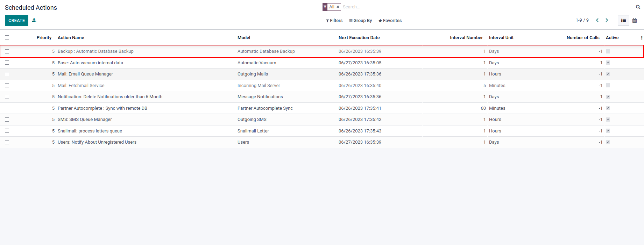The width and height of the screenshot is (644, 245).
Task: Tick the select-all checkbox in header
Action: 7,37
